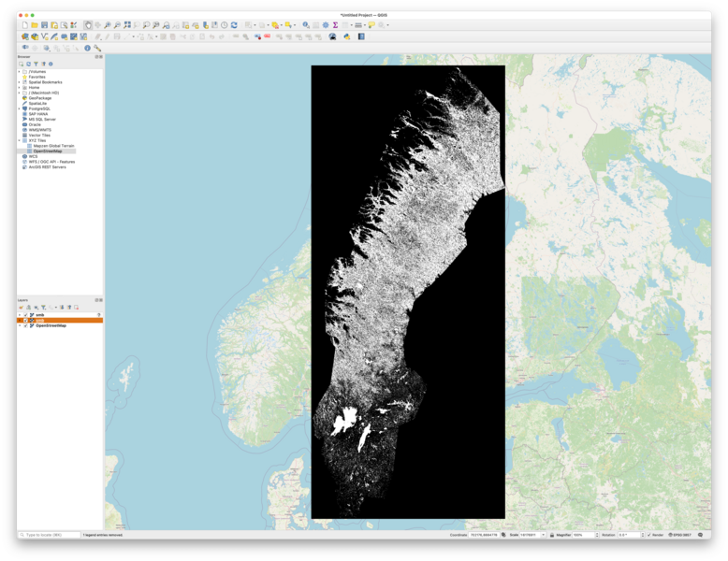Viewport: 728px width, 561px height.
Task: Open the Python Console icon
Action: tap(347, 36)
